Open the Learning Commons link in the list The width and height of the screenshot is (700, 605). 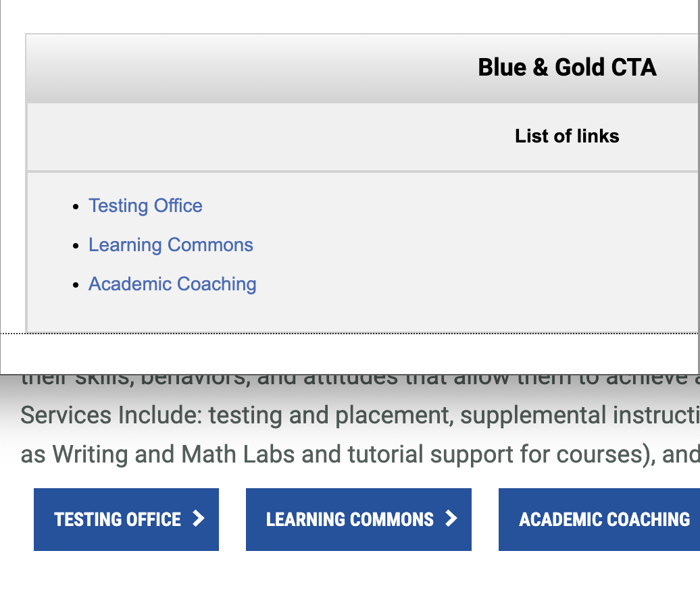170,245
